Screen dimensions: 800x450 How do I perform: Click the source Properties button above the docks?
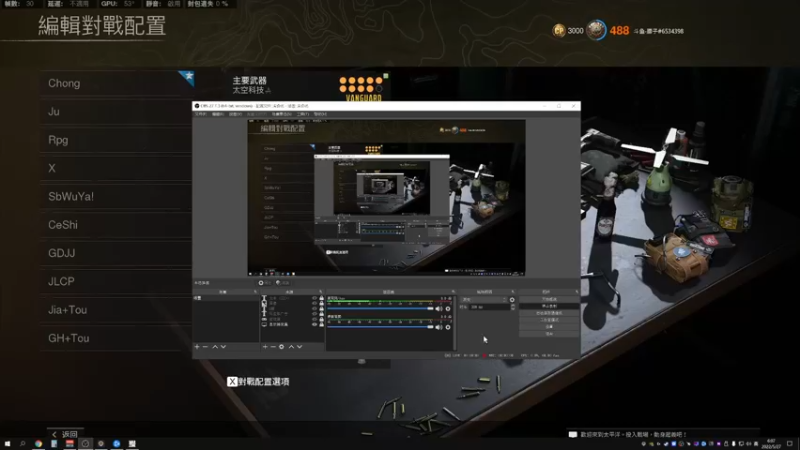tap(264, 283)
